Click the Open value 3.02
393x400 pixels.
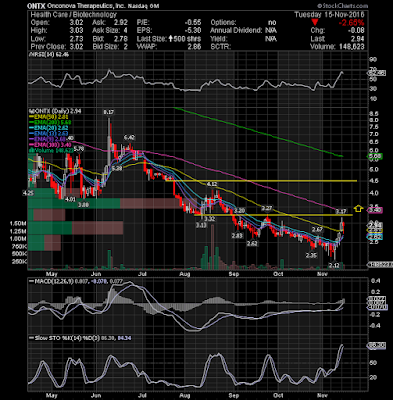76,23
